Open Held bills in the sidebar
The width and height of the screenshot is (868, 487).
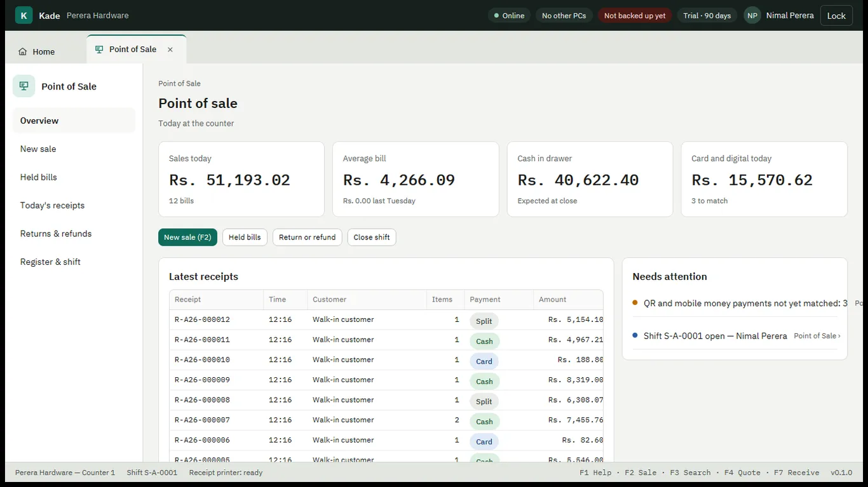tap(74, 177)
